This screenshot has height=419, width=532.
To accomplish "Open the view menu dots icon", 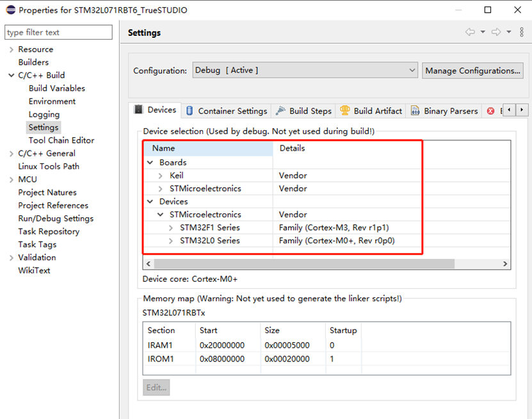I will click(522, 32).
